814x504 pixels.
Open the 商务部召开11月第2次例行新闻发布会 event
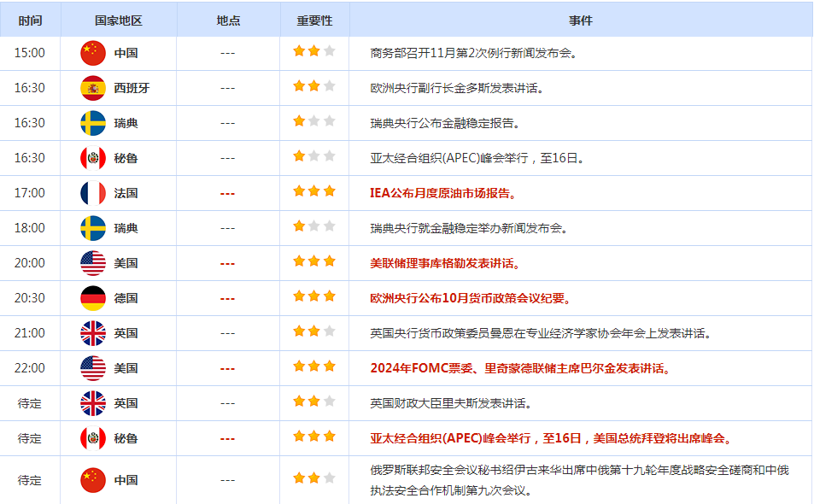473,53
